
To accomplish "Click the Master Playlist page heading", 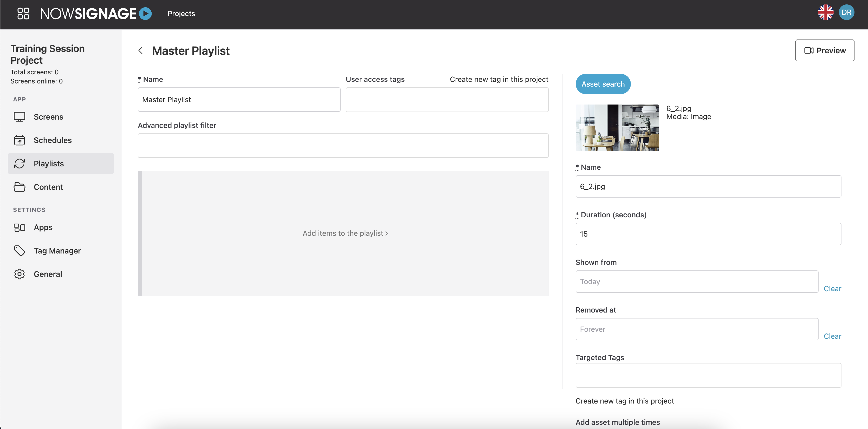I will (191, 50).
